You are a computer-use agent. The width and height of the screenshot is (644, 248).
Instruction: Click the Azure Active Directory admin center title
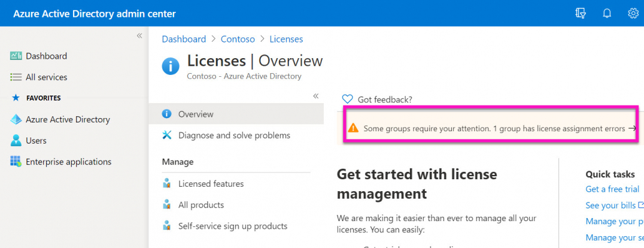(94, 14)
